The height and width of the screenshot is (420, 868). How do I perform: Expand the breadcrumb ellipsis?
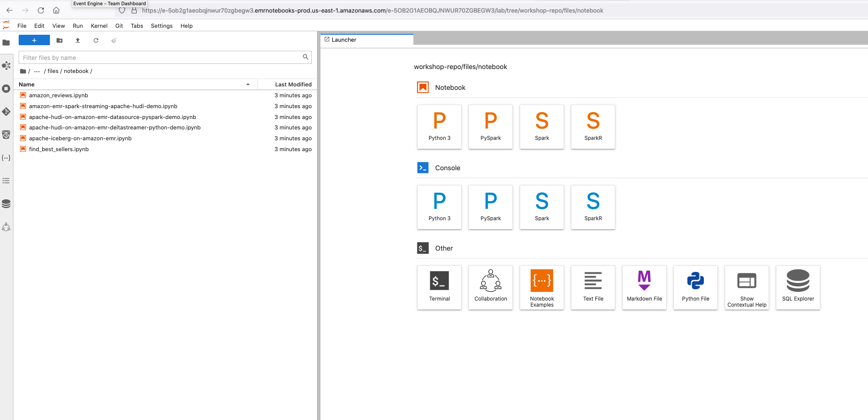click(x=37, y=71)
